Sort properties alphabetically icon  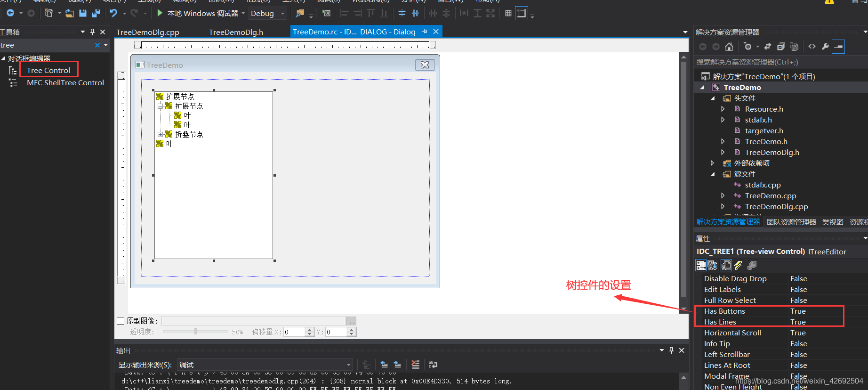pyautogui.click(x=713, y=265)
